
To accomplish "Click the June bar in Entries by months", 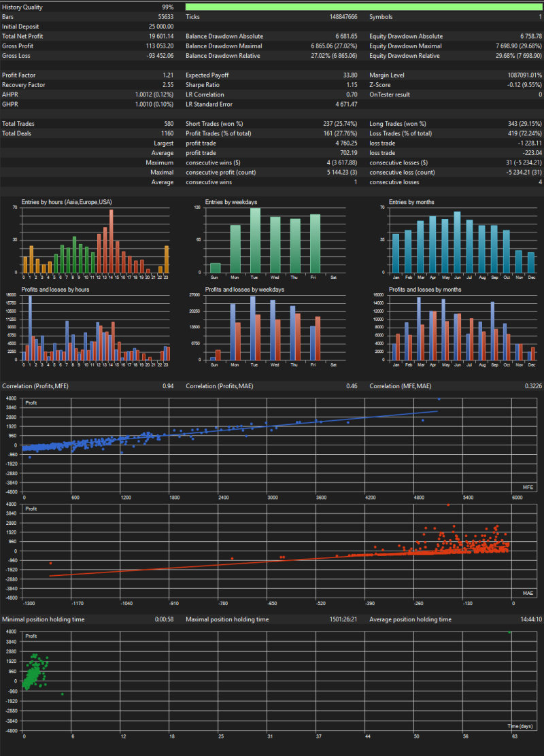I will click(x=457, y=242).
